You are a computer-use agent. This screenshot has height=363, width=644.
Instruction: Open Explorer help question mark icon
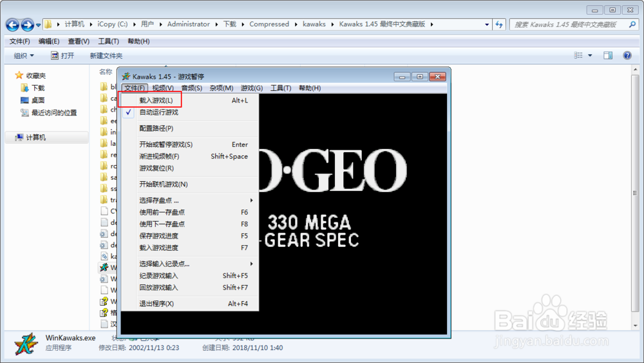627,55
